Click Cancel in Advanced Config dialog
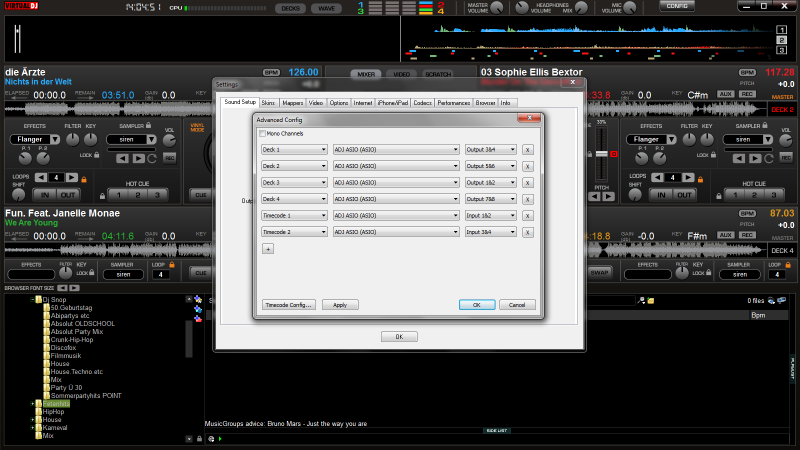This screenshot has width=800, height=450. pos(517,305)
